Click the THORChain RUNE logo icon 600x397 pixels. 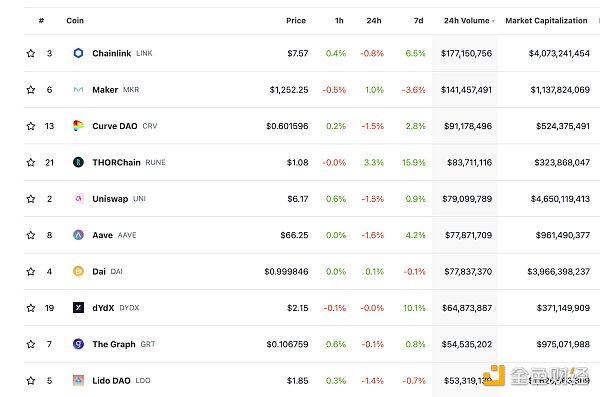pos(78,162)
